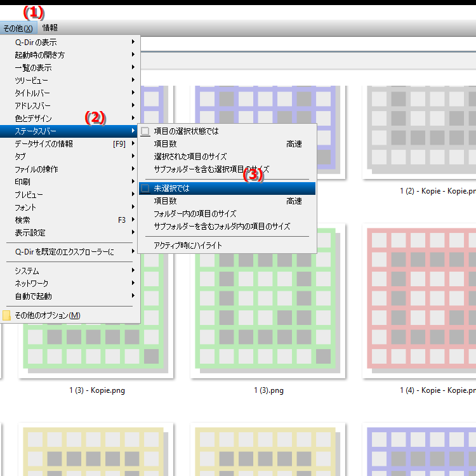Select フォルダー内の項目のサイズ option
The width and height of the screenshot is (476, 476).
[227, 214]
